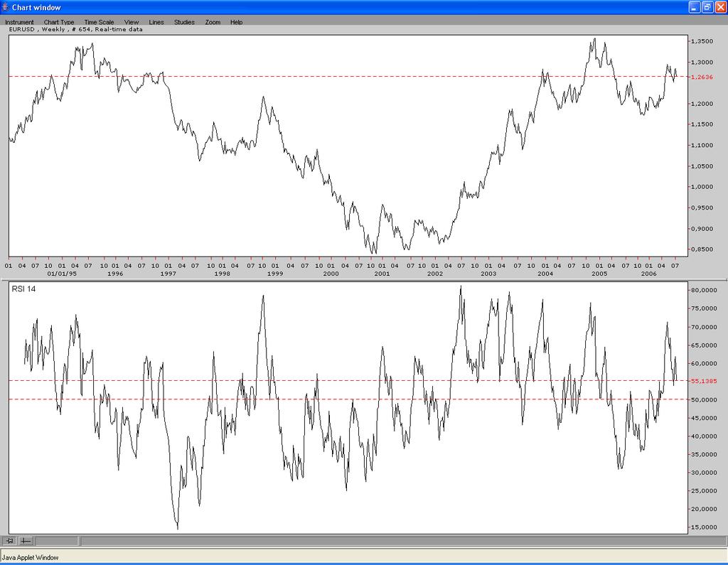Click the 1,2000 price axis label

702,104
